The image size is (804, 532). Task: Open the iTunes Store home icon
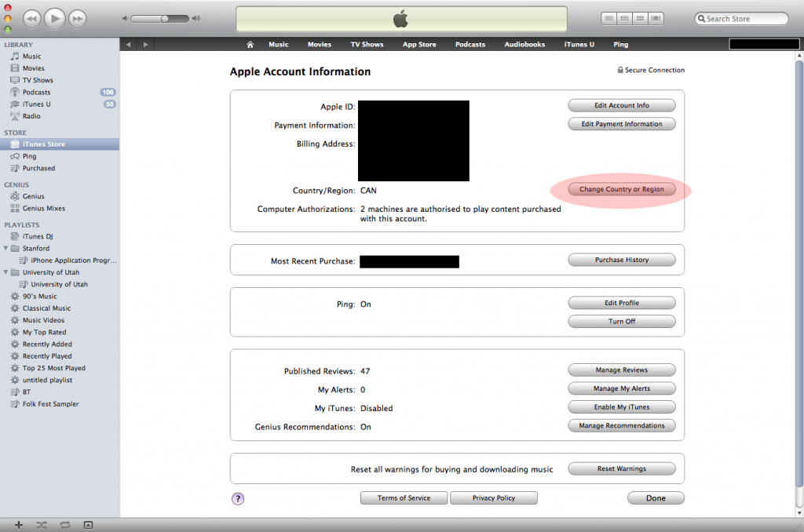250,45
